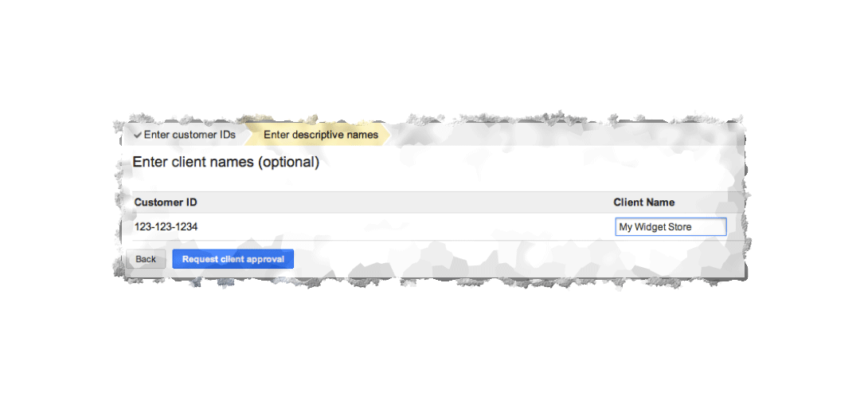Click the Enter client names heading

pyautogui.click(x=226, y=163)
